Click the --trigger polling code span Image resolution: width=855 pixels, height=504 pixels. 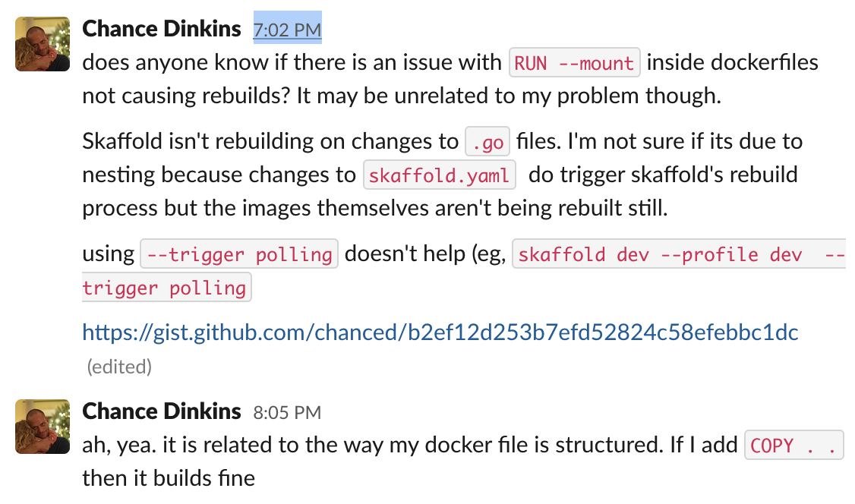(x=238, y=254)
